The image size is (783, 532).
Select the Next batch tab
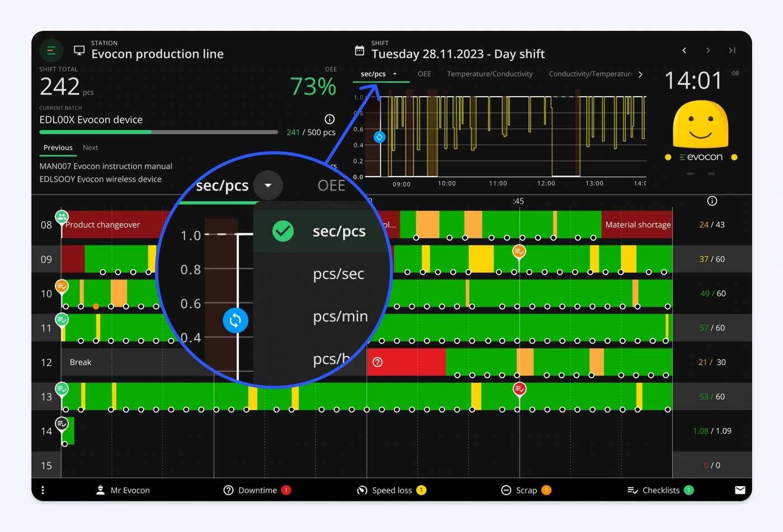point(90,148)
